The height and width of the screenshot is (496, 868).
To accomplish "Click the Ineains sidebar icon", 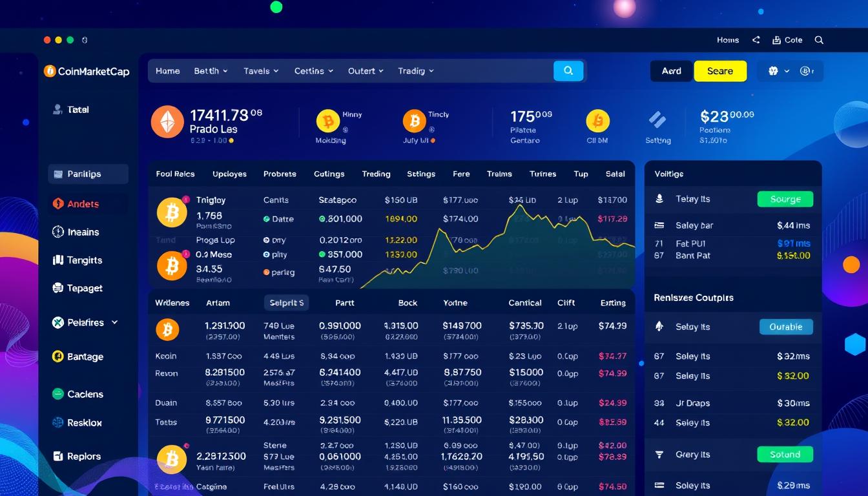I will [x=57, y=232].
